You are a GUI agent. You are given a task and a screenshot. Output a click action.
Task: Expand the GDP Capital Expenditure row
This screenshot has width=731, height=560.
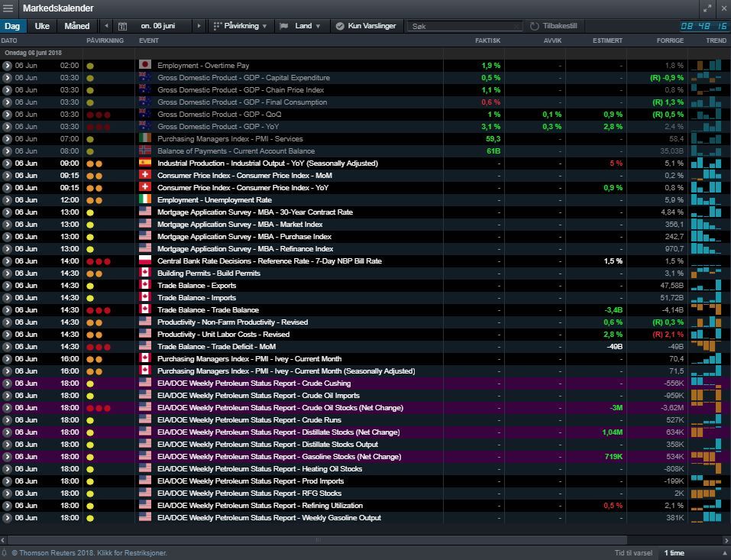click(7, 78)
